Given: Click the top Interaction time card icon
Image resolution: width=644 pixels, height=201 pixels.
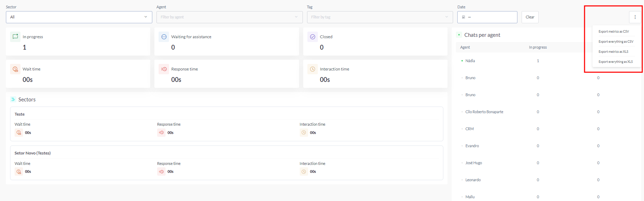Looking at the screenshot, I should (313, 69).
